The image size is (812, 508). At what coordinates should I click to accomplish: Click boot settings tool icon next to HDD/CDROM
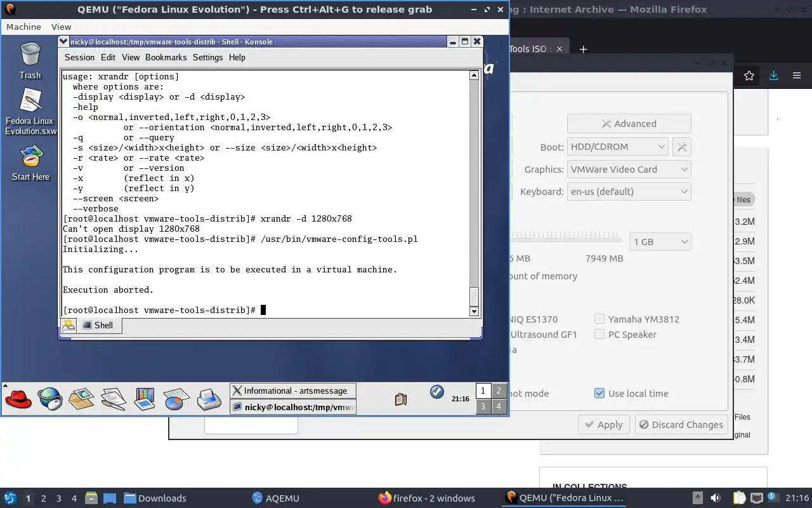[x=682, y=147]
